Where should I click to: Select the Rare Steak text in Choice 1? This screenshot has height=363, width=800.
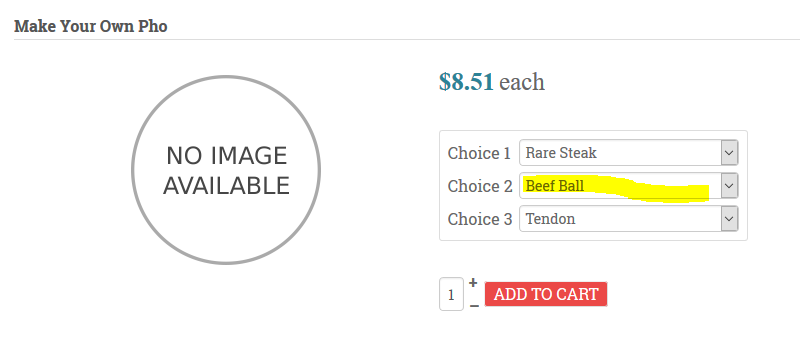click(561, 153)
